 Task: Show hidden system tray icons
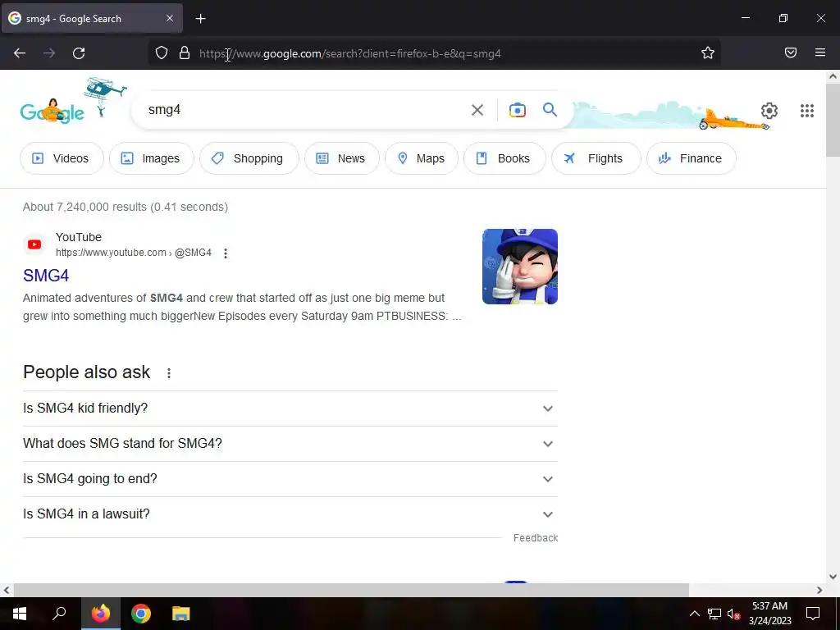694,614
